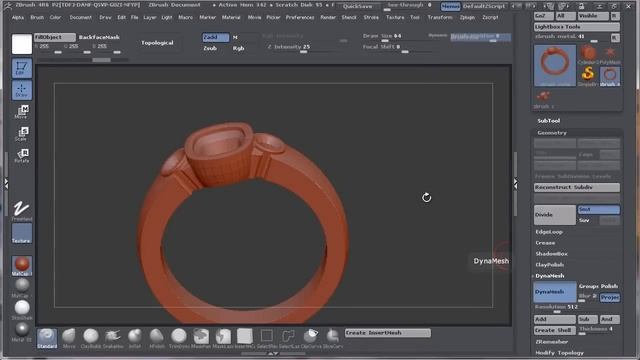Open the Texture selector box
The image size is (640, 360).
pos(22,234)
